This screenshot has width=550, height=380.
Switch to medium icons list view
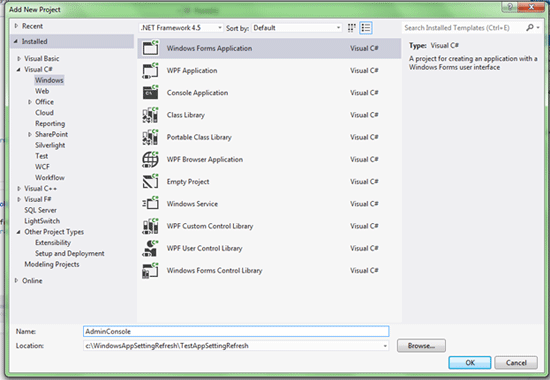click(x=366, y=28)
